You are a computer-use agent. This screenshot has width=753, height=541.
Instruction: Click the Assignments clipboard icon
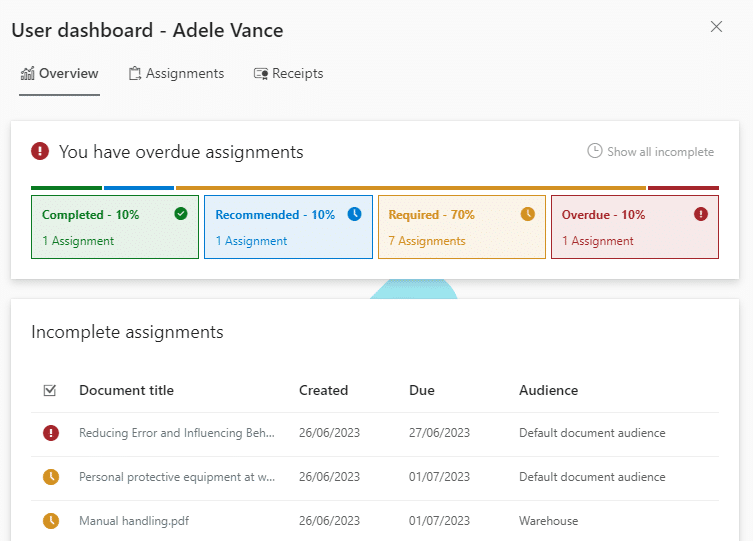135,73
